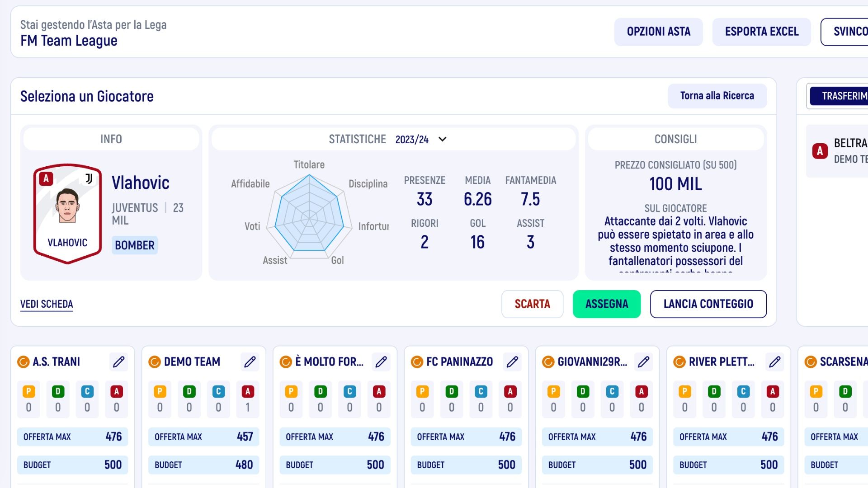Open the INFO tab header

click(111, 139)
